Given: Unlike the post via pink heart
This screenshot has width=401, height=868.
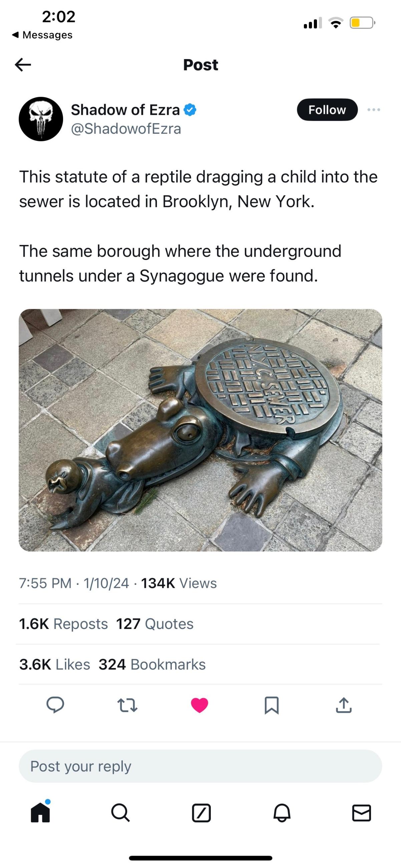Looking at the screenshot, I should 199,705.
